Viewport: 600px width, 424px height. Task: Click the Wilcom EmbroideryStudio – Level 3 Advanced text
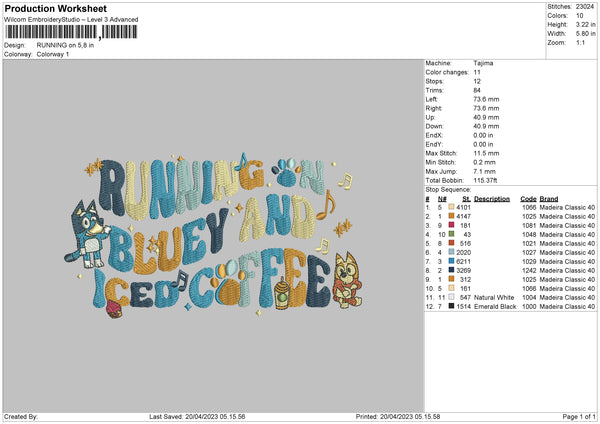click(x=71, y=20)
